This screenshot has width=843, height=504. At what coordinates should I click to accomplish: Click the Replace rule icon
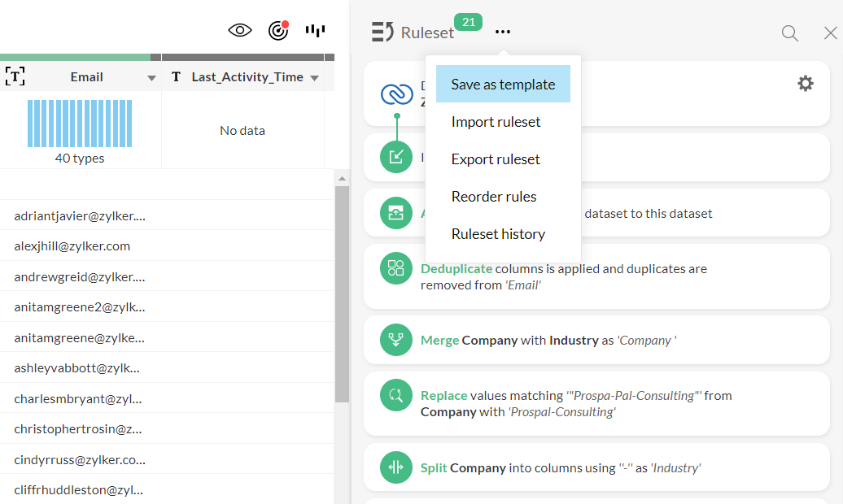click(396, 395)
